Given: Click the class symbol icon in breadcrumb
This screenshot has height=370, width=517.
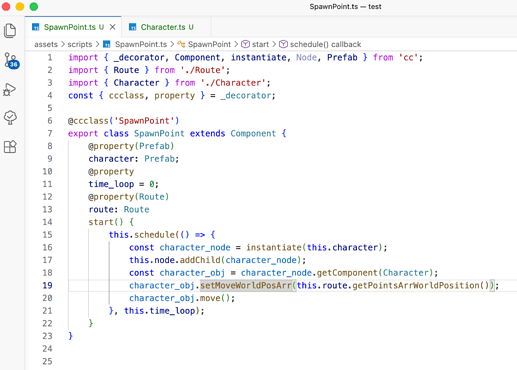Looking at the screenshot, I should click(181, 44).
